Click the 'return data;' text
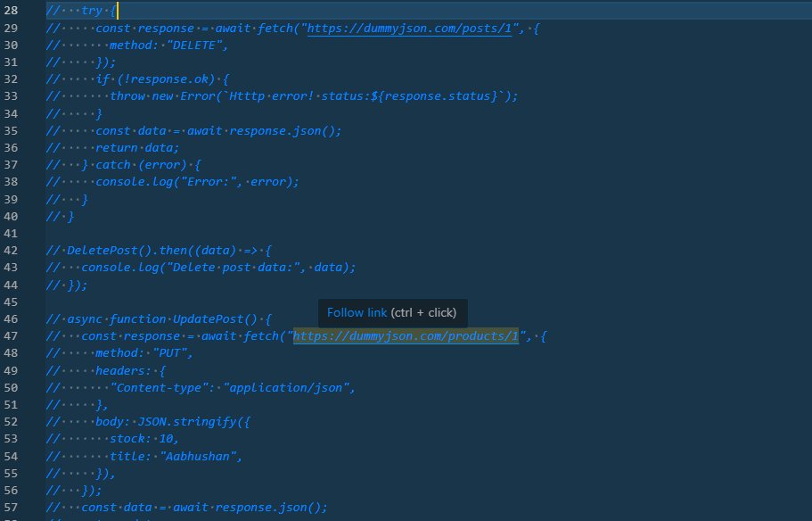Screen dimensions: 812x521 pos(137,148)
